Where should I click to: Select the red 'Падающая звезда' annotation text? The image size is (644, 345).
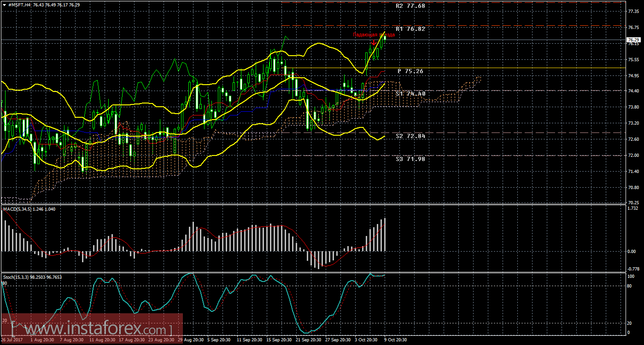click(x=374, y=35)
